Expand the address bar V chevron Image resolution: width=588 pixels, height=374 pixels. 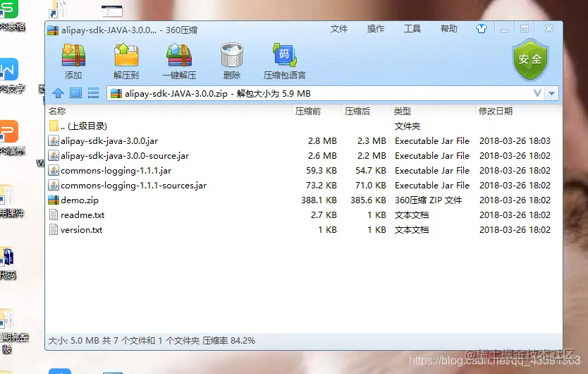coord(537,93)
